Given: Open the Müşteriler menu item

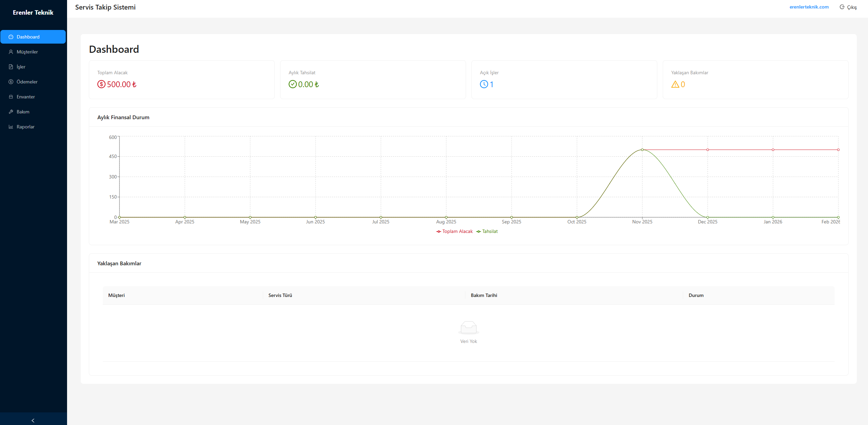Looking at the screenshot, I should [x=27, y=52].
